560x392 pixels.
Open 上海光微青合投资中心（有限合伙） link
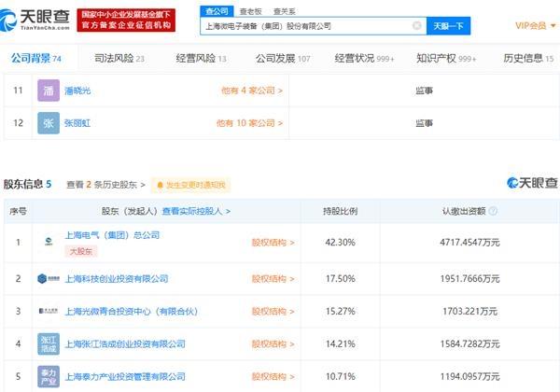coord(131,312)
